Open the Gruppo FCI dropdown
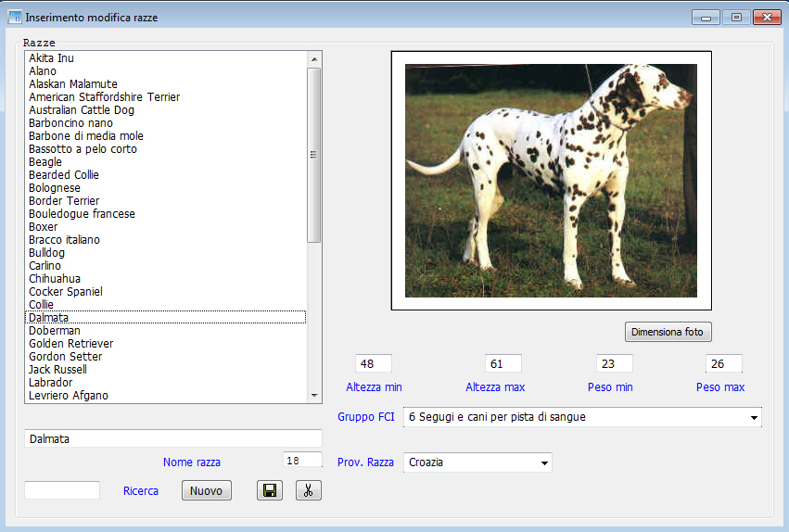The height and width of the screenshot is (532, 789). click(x=751, y=418)
